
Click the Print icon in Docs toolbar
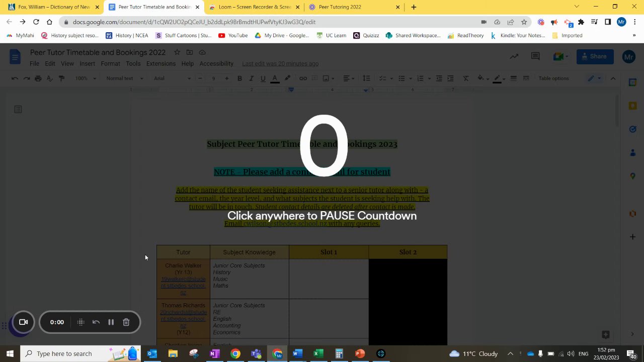coord(38,78)
